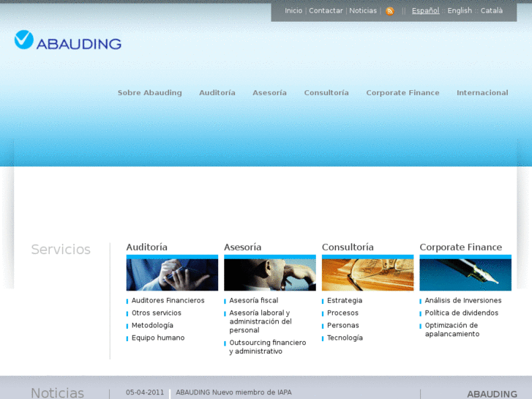
Task: Open Procesos link
Action: 342,313
